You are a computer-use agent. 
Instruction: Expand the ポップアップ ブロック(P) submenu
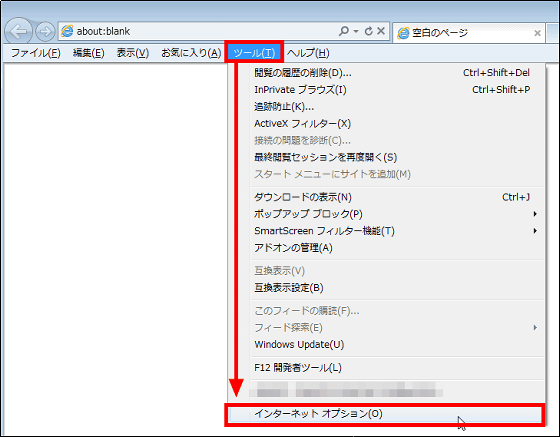tap(535, 214)
